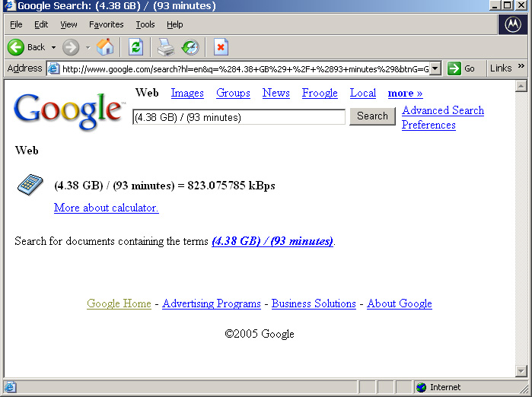This screenshot has height=397, width=532.
Task: Expand the Links toolbar chevron
Action: point(521,65)
